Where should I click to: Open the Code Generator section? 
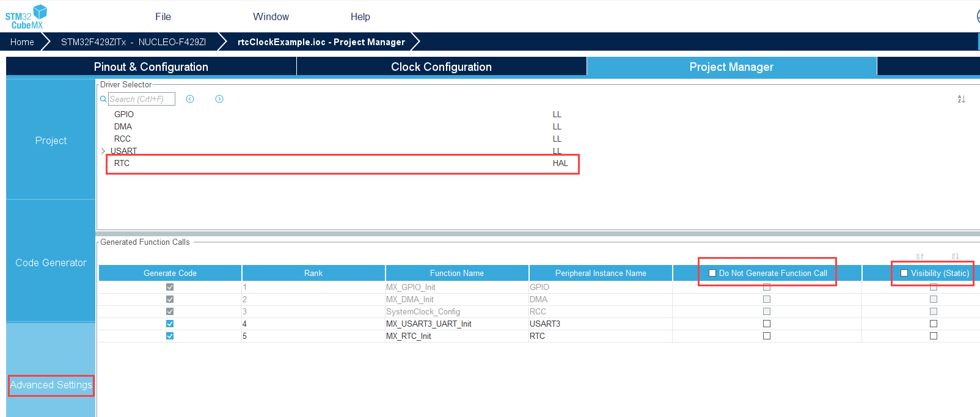click(51, 263)
